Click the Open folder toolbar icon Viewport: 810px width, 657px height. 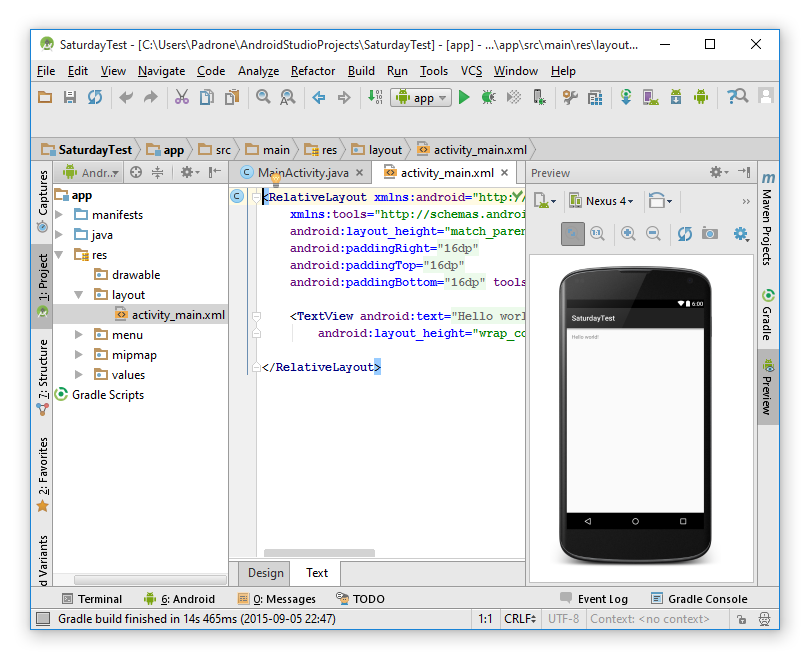45,97
